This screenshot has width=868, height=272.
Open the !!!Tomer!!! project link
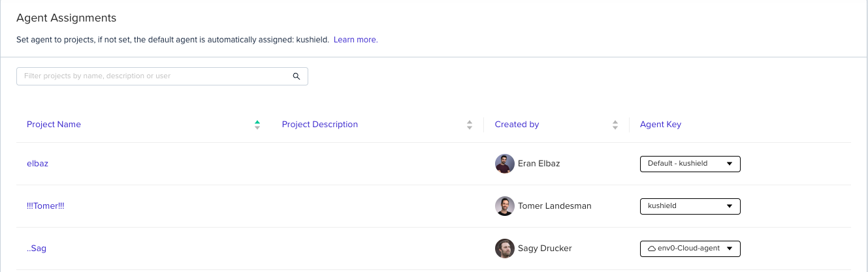click(x=45, y=206)
